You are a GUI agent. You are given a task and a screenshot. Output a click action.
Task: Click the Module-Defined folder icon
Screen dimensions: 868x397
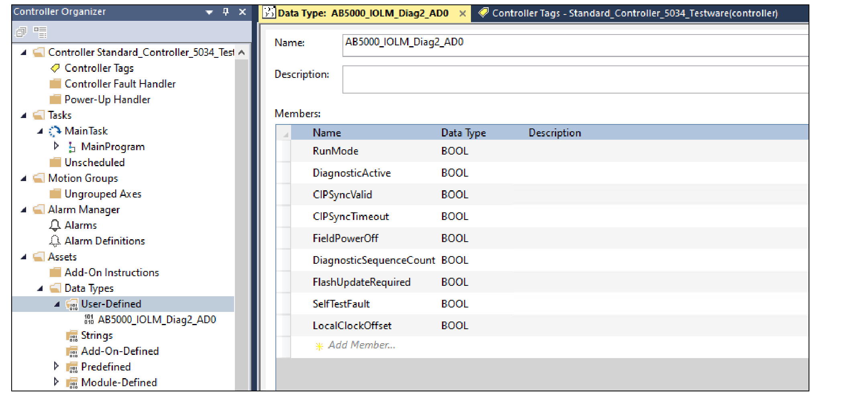[x=72, y=383]
